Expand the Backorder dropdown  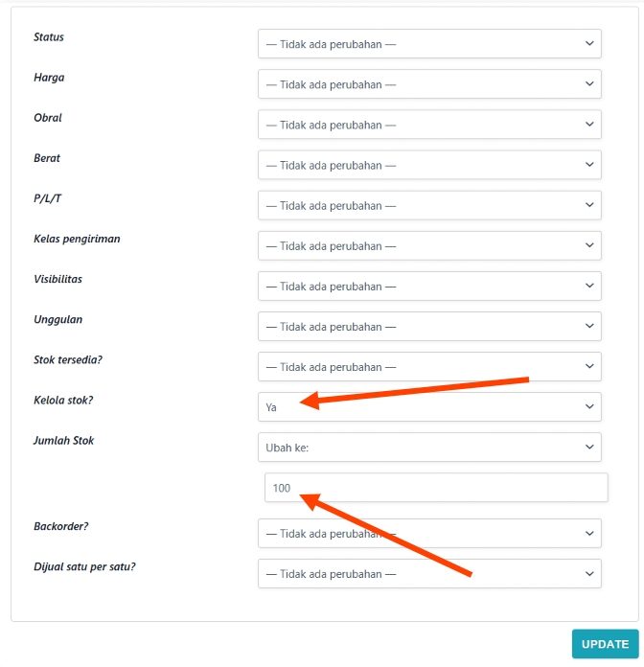[428, 533]
